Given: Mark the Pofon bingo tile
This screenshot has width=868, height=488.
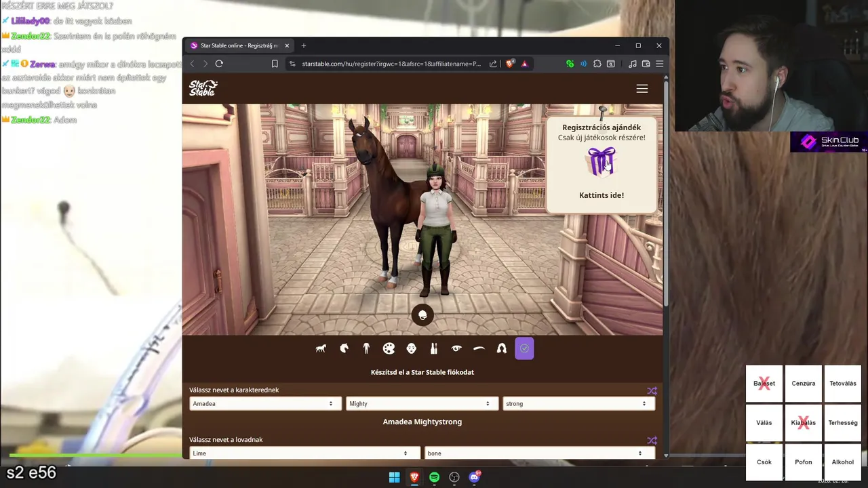Looking at the screenshot, I should coord(804,462).
